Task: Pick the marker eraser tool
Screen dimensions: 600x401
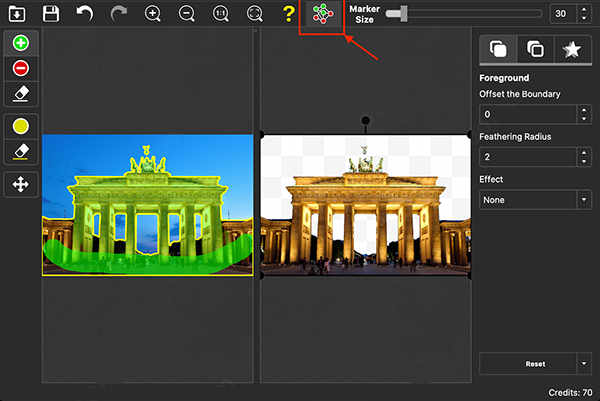Action: coord(21,94)
